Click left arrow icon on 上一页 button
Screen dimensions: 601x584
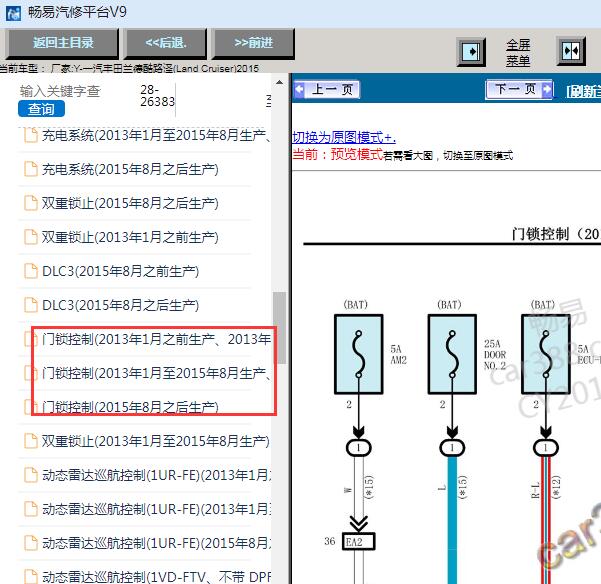click(x=299, y=90)
